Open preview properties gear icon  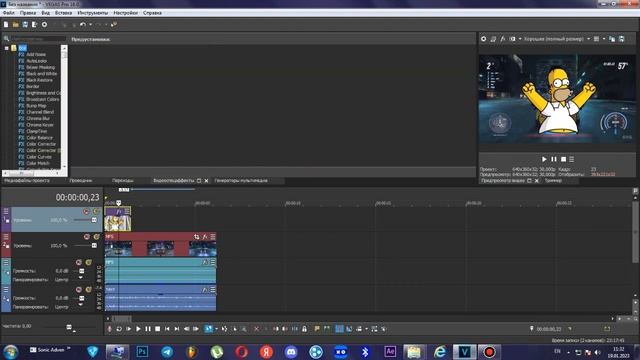(483, 39)
